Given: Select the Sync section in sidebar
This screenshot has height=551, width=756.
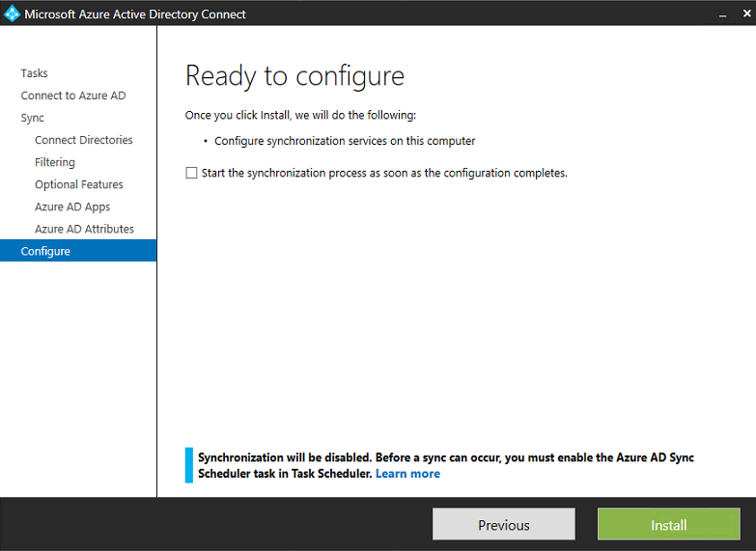Looking at the screenshot, I should [x=33, y=118].
